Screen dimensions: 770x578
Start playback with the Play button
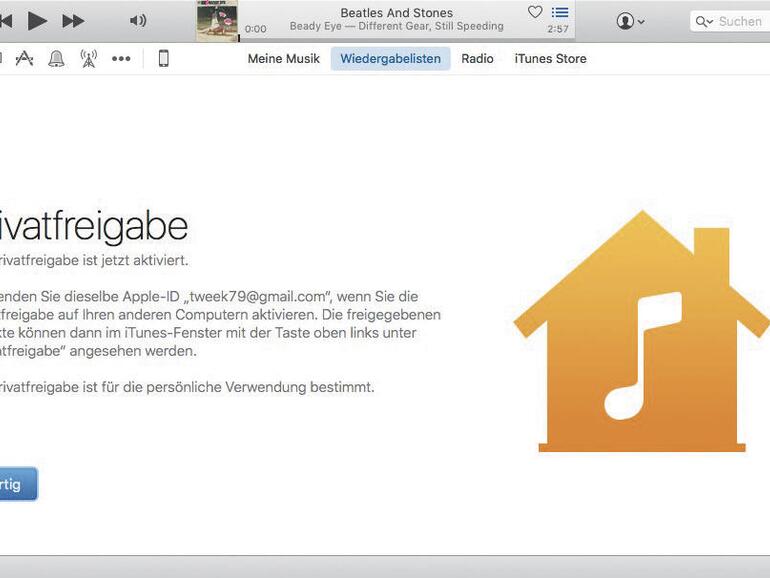[x=37, y=21]
